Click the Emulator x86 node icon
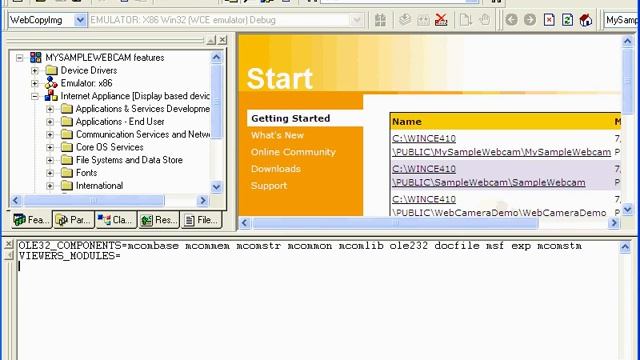 [51, 83]
